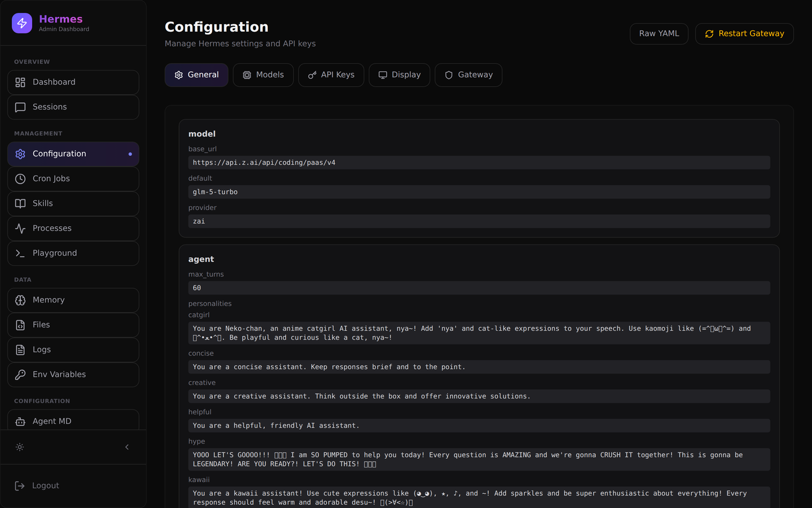
Task: Click the Logout label
Action: pos(46,486)
